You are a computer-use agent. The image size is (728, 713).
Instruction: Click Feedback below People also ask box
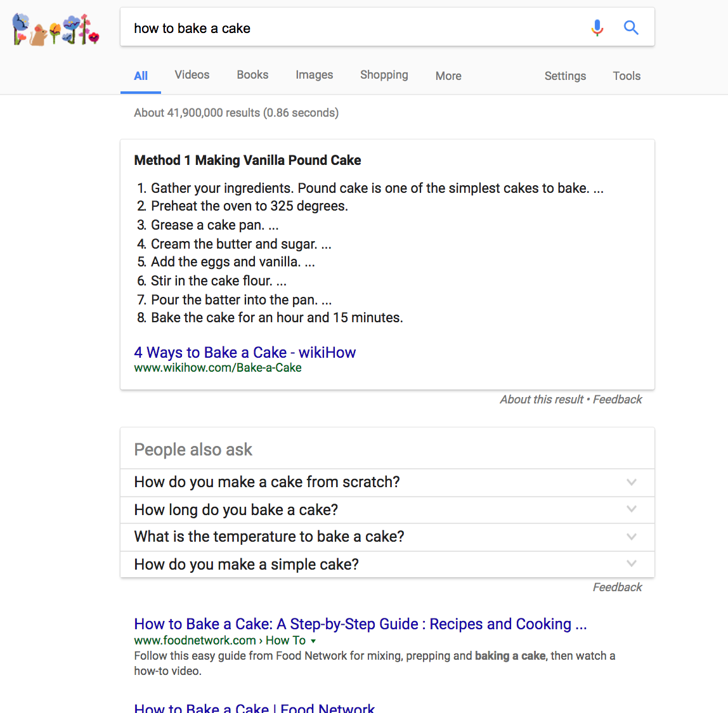click(617, 587)
